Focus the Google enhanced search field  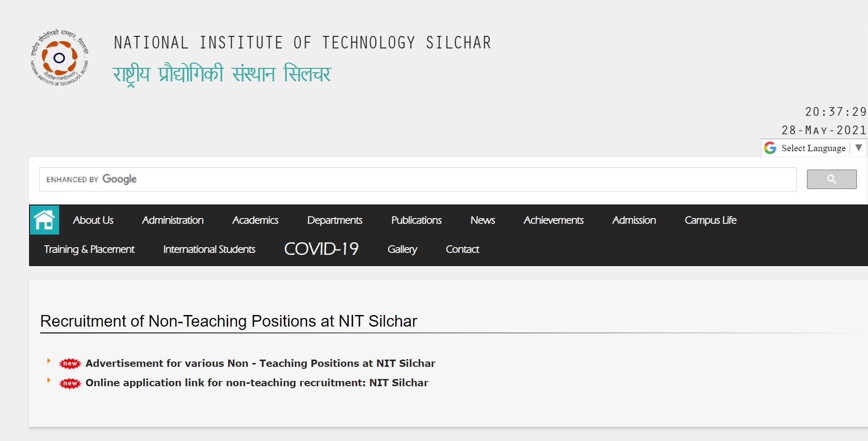[418, 179]
